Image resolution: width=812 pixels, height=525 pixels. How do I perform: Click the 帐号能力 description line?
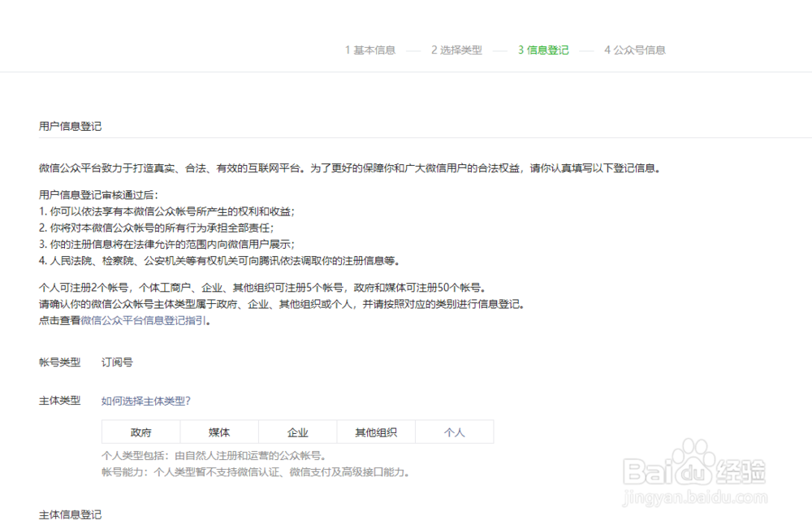(256, 472)
